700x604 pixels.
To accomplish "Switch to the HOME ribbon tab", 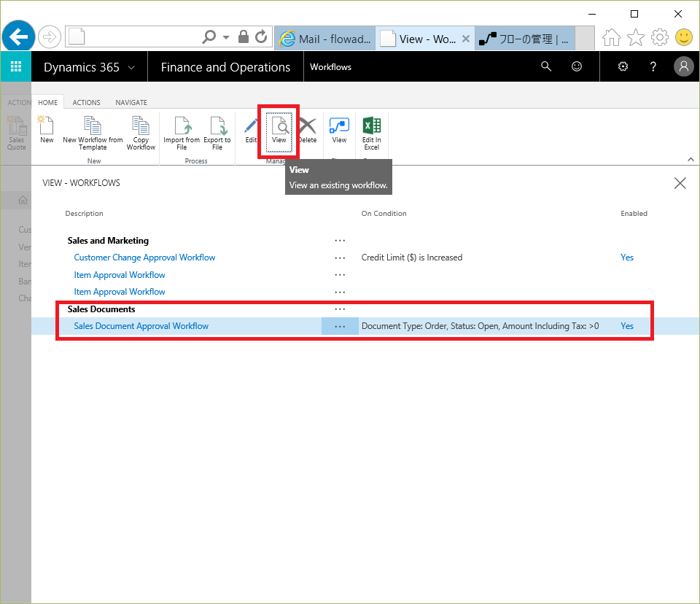I will point(48,102).
